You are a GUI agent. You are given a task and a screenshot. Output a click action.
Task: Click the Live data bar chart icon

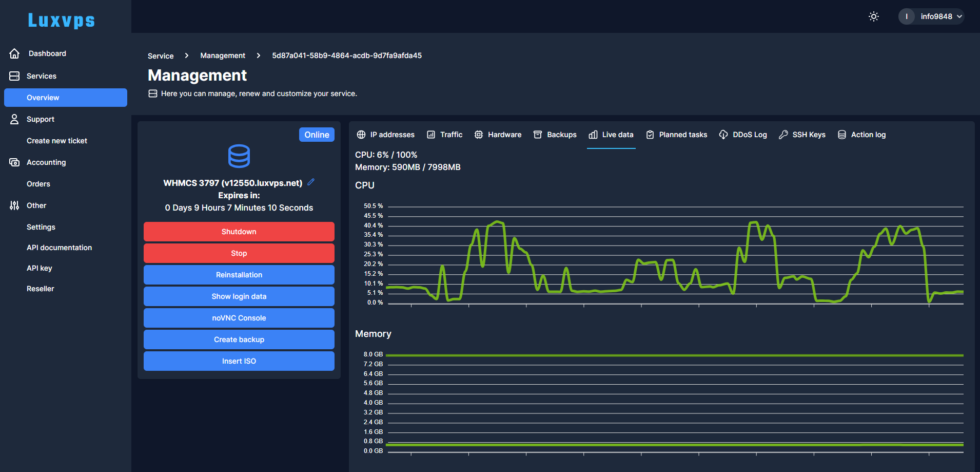click(x=593, y=135)
